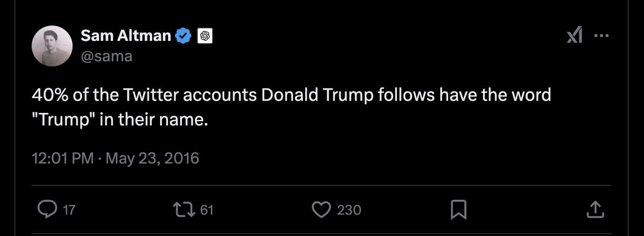
Task: Click the Sam Altman display name
Action: click(126, 35)
